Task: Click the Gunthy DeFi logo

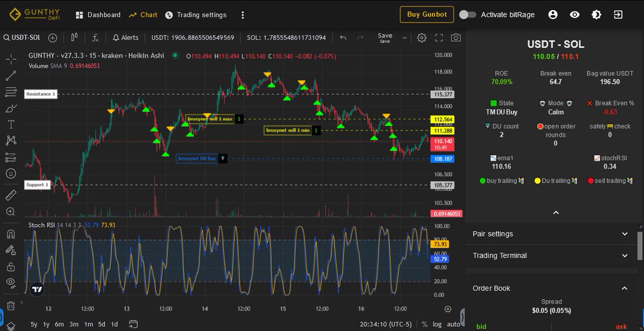Action: 35,15
